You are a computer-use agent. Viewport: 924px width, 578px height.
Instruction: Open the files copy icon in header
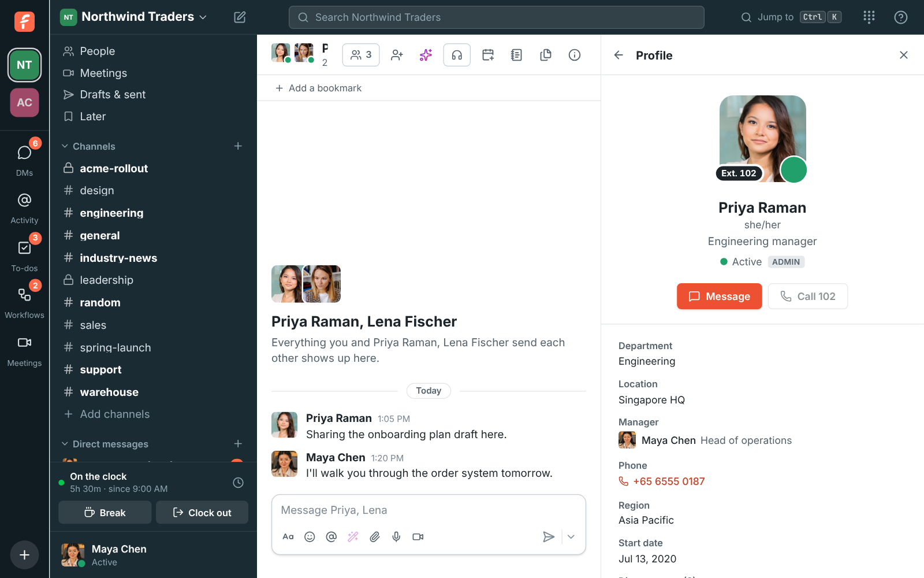click(x=546, y=55)
